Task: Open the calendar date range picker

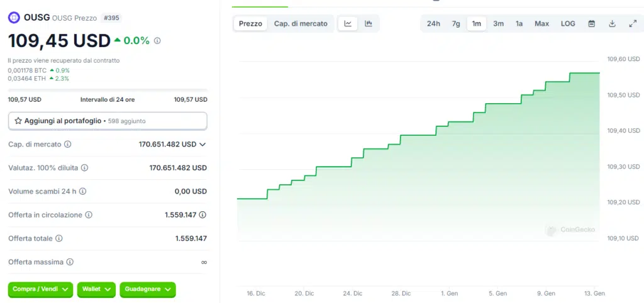Action: (x=591, y=24)
